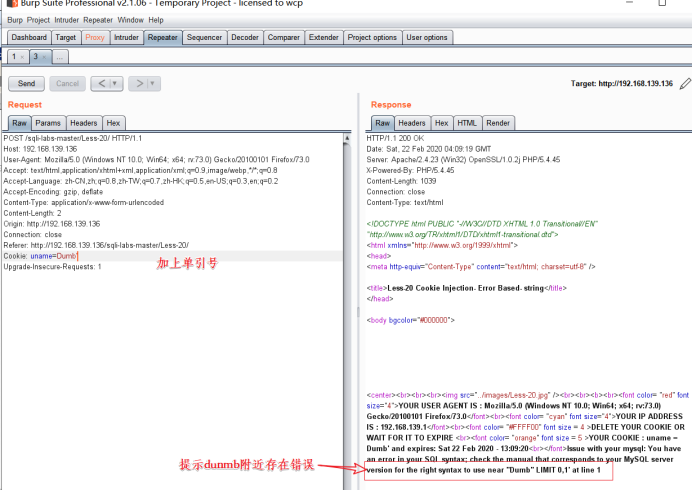Open the Project options tab
This screenshot has height=490, width=692.
(372, 38)
